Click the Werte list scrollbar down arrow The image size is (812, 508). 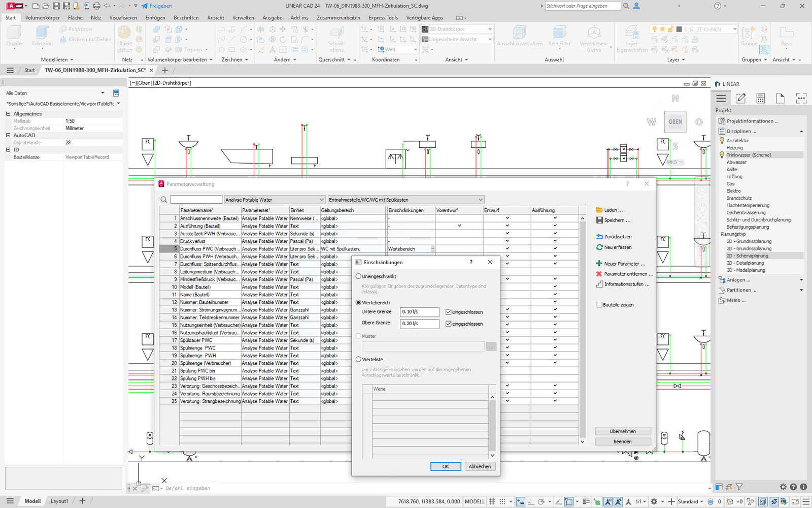(492, 455)
